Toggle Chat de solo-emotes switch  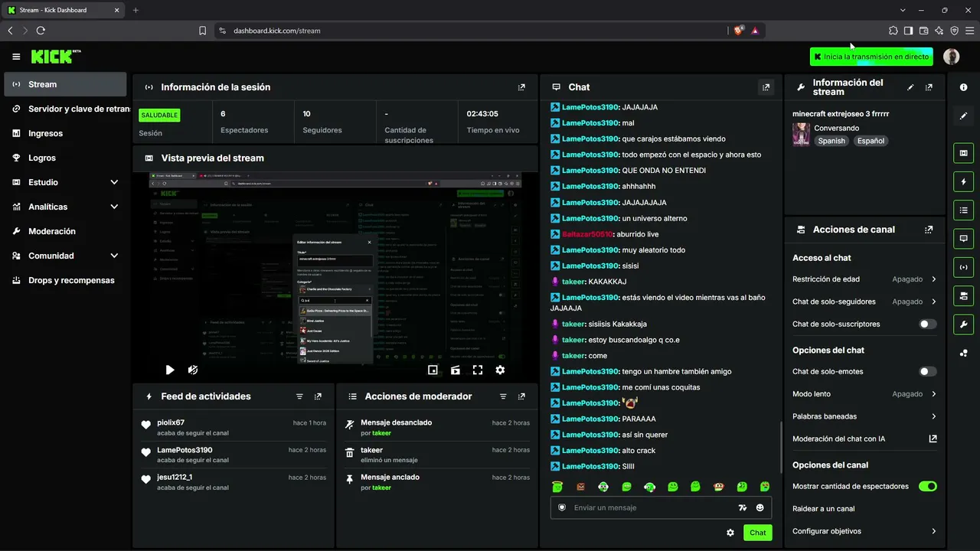tap(928, 372)
